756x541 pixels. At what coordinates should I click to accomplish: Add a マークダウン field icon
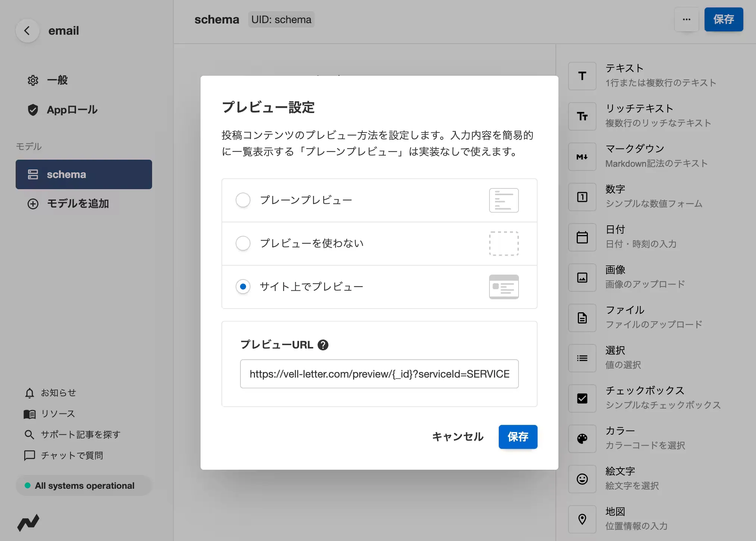click(x=582, y=157)
